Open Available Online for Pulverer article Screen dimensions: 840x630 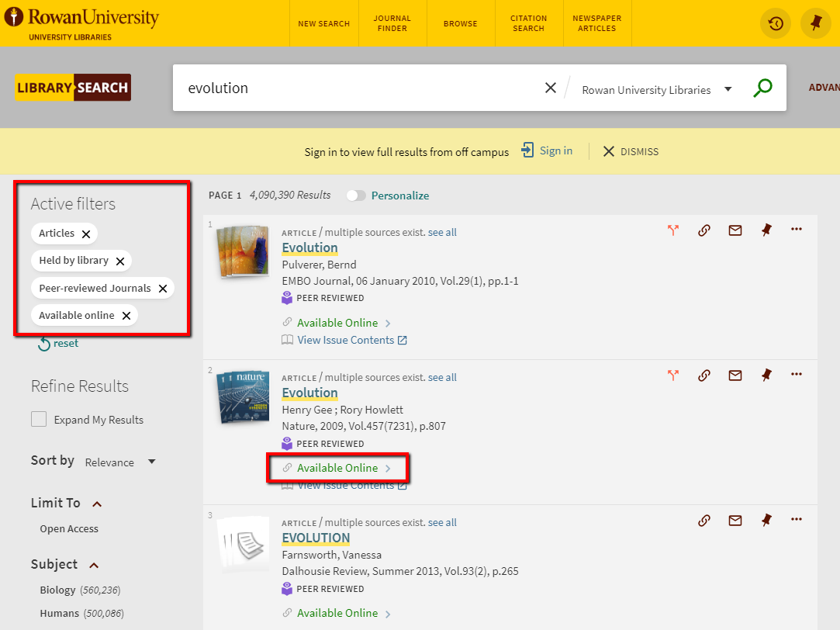pos(337,323)
